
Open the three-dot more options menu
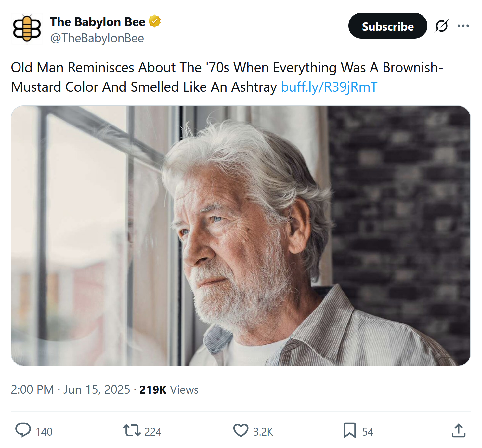[463, 26]
